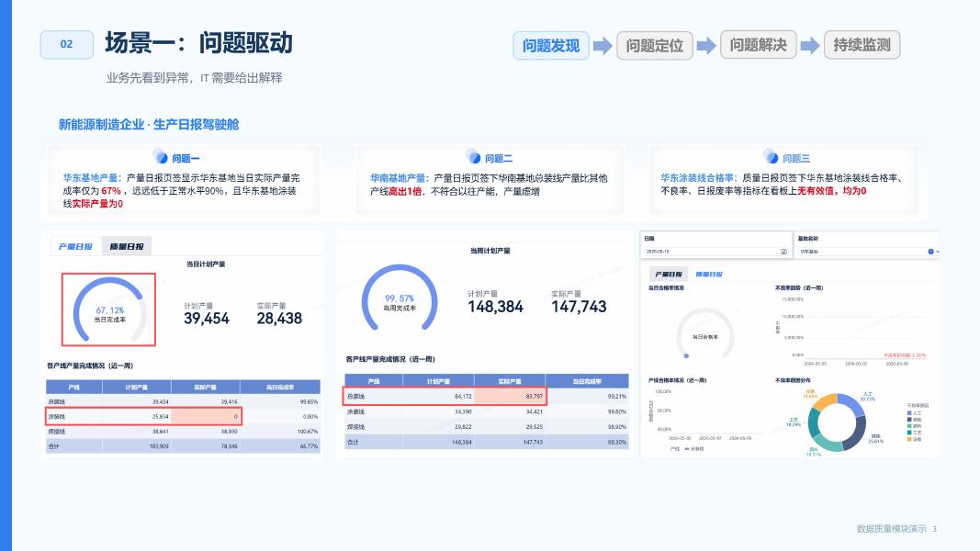The height and width of the screenshot is (551, 980).
Task: Click the 问题定位 step button
Action: (654, 46)
